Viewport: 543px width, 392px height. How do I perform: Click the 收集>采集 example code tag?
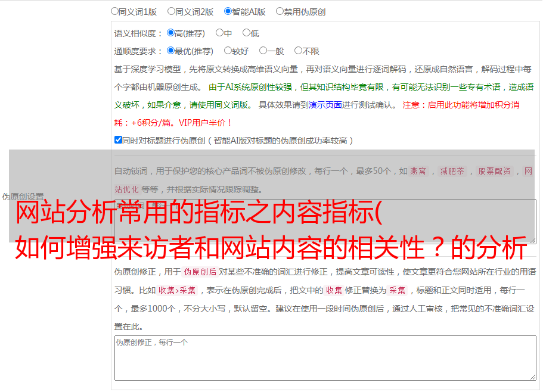coord(177,290)
